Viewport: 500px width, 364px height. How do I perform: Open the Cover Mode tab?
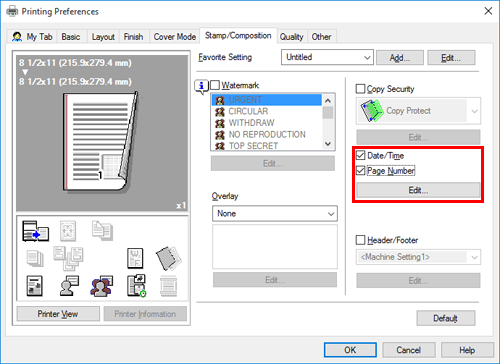[x=174, y=37]
